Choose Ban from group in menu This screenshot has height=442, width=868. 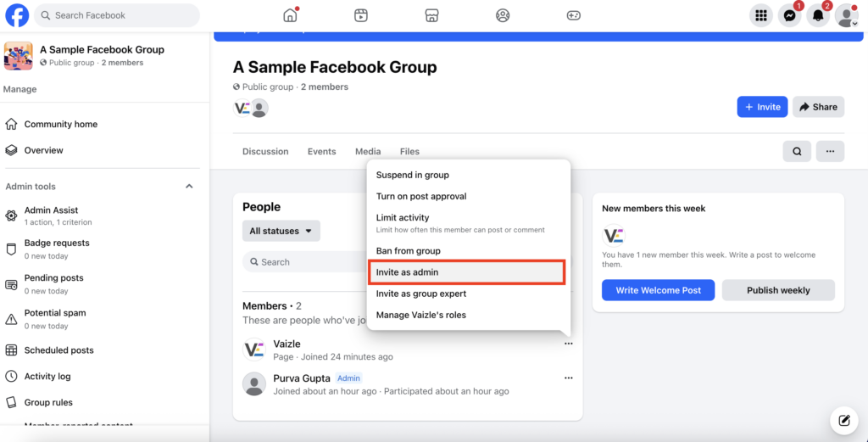(x=409, y=251)
